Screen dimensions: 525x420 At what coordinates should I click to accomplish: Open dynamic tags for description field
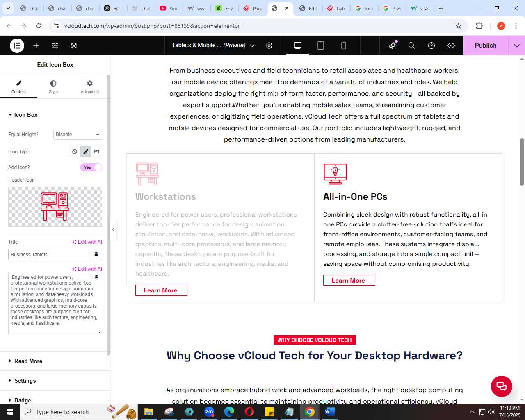[96, 277]
